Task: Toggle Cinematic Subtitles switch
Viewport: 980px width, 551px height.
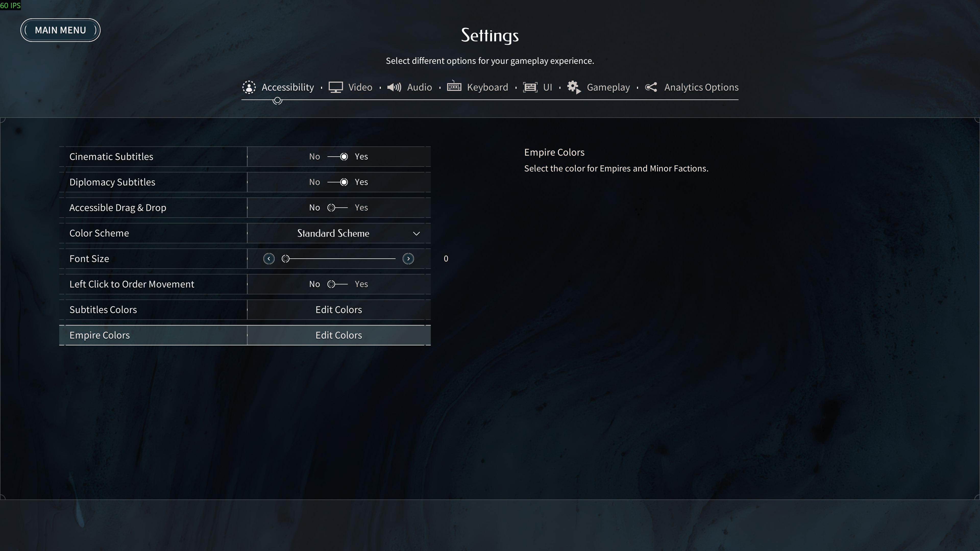Action: [x=338, y=157]
